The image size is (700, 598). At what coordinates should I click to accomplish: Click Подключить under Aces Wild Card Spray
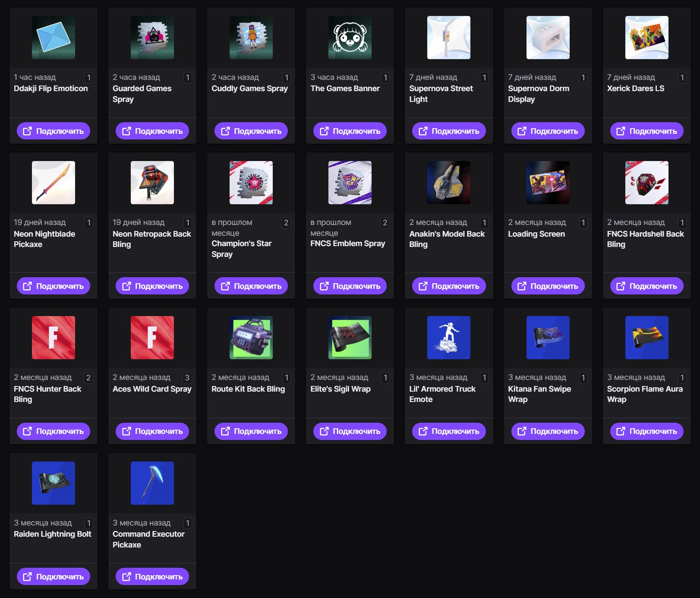(x=152, y=431)
